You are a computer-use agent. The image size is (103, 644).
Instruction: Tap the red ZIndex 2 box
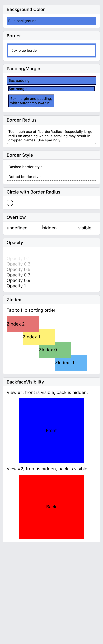click(x=23, y=324)
